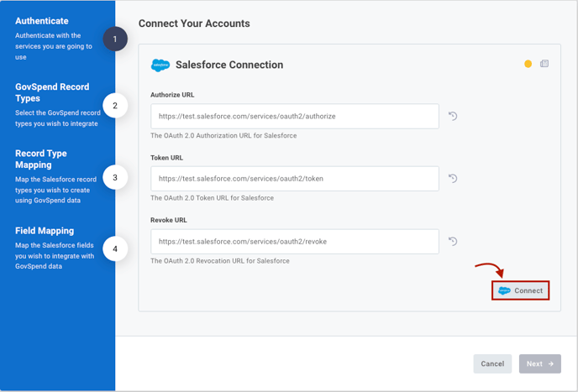The image size is (578, 392).
Task: Open the connection details icon beside status dot
Action: click(544, 64)
